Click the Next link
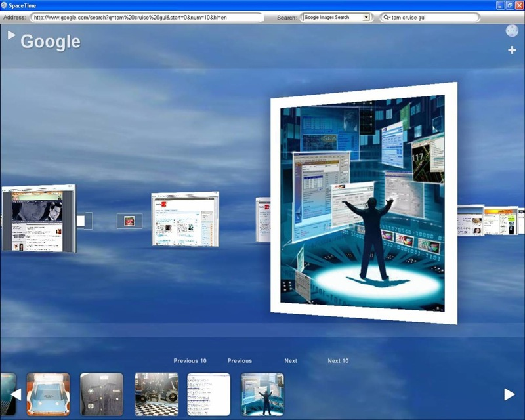Image resolution: width=525 pixels, height=420 pixels. pos(291,361)
